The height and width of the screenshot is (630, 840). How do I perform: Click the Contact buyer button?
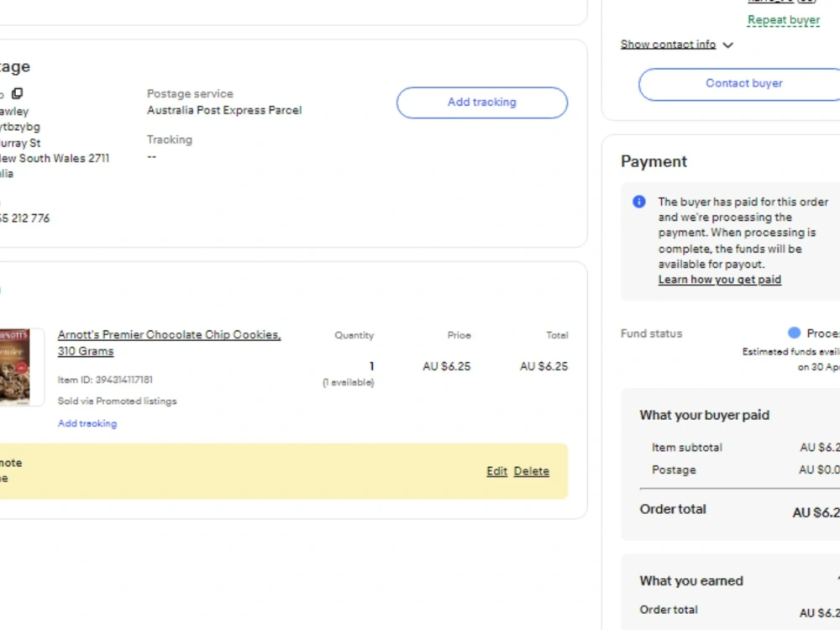pyautogui.click(x=743, y=83)
